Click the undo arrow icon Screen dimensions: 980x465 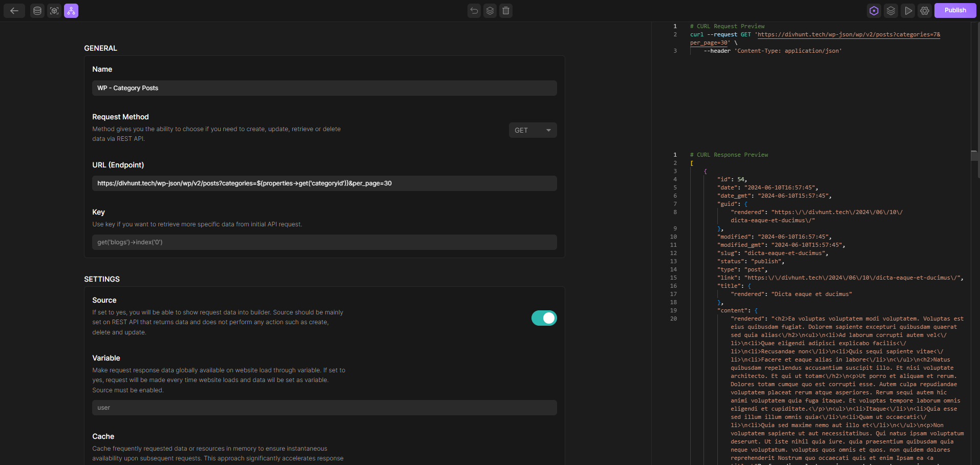coord(474,11)
